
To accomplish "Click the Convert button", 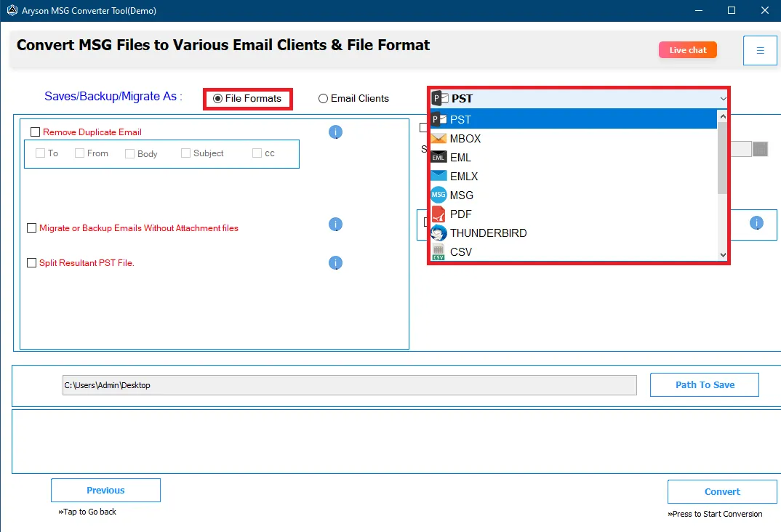I will 722,492.
